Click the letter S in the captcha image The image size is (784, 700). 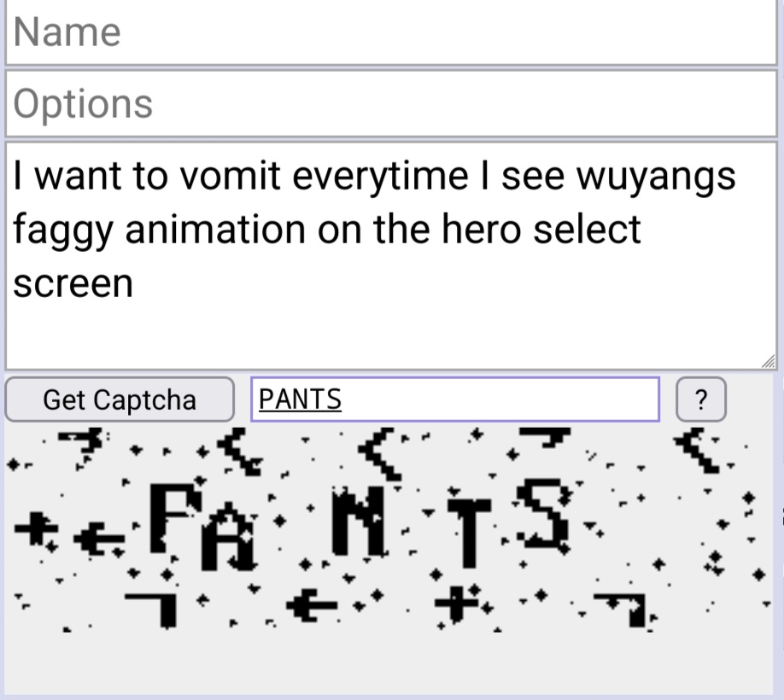click(x=544, y=513)
